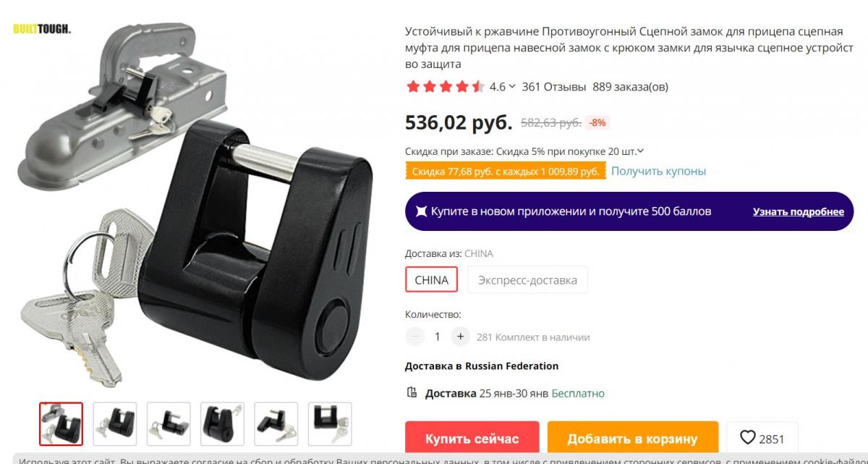Increase quantity with plus button
The image size is (868, 464).
460,337
